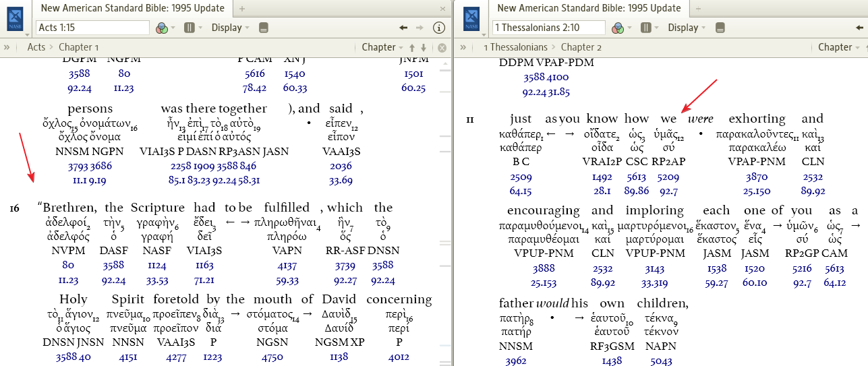Click verse number 11 in 1 Thessalonians pane

click(x=470, y=119)
